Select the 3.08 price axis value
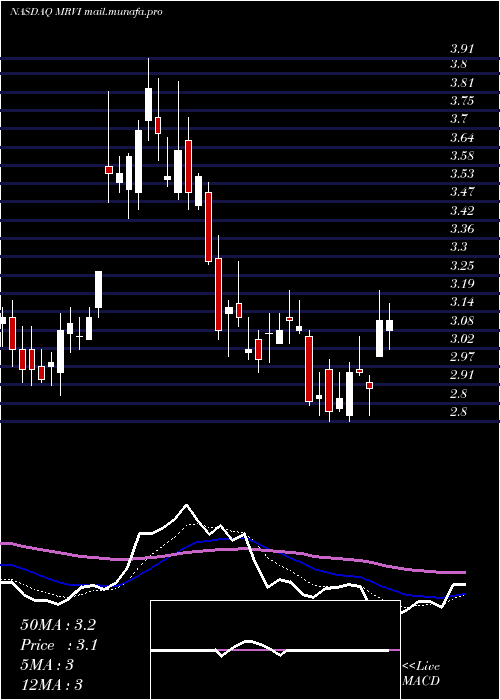Image resolution: width=500 pixels, height=700 pixels. [x=462, y=320]
